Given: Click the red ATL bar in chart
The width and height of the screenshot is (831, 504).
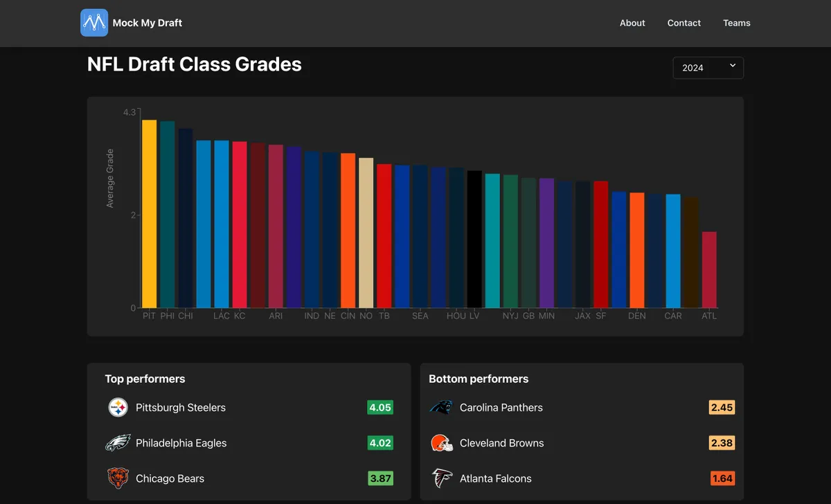Looking at the screenshot, I should [709, 270].
